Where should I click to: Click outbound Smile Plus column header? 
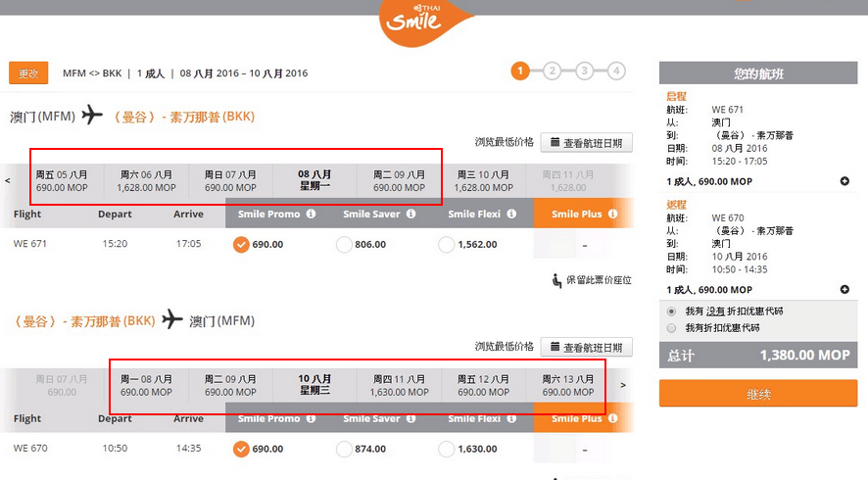[x=583, y=214]
